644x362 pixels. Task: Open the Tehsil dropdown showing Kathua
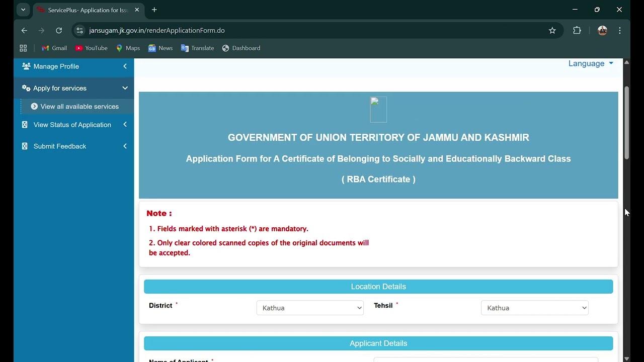tap(535, 308)
